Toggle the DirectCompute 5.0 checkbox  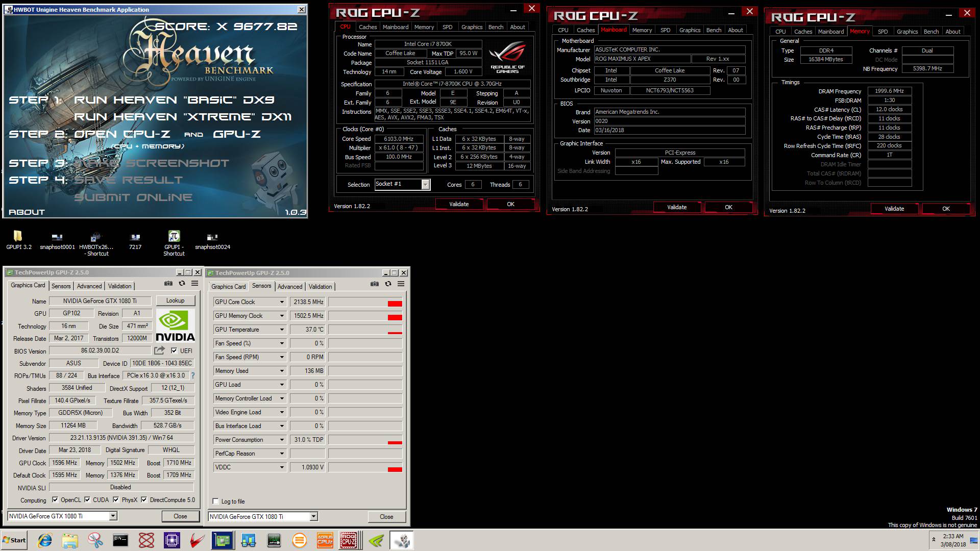coord(144,500)
